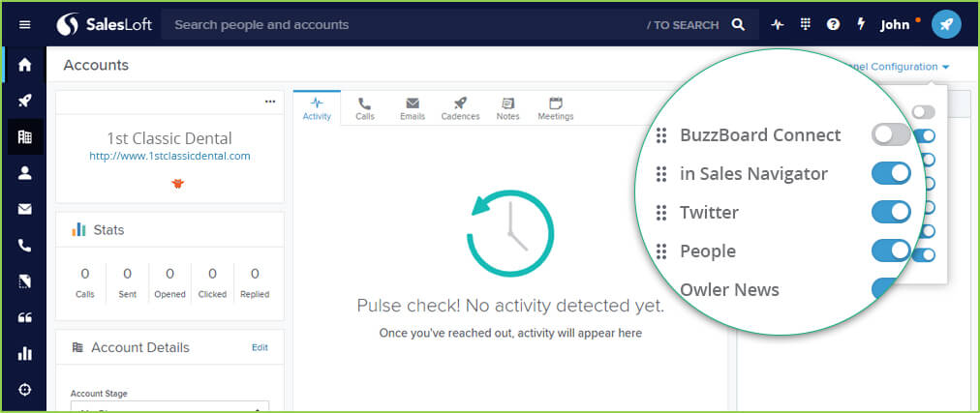
Task: Click the Account Details panel header
Action: [170, 347]
